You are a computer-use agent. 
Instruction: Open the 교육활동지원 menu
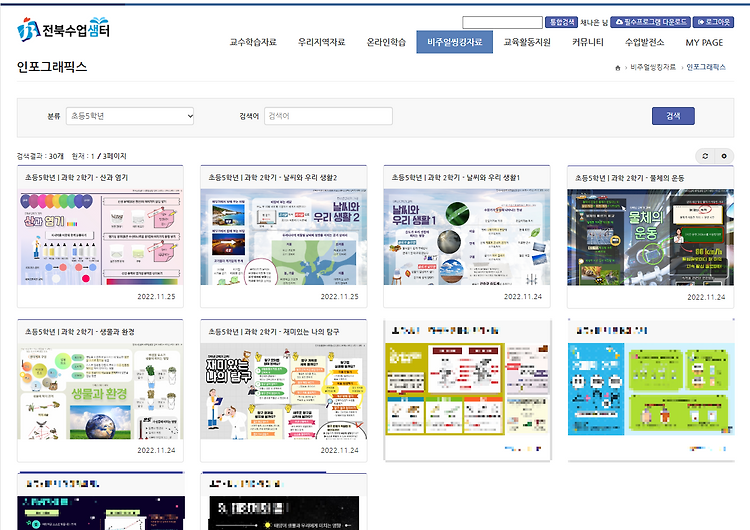pyautogui.click(x=527, y=42)
